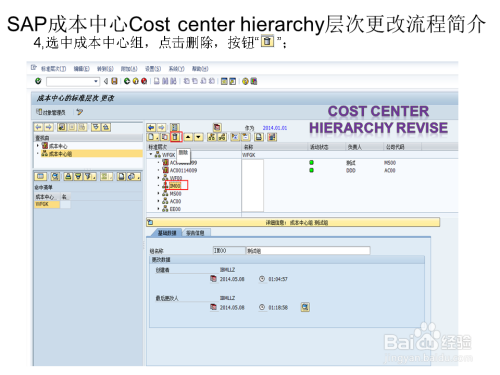Expand the AC00 group node
The image size is (500, 375).
pyautogui.click(x=158, y=201)
